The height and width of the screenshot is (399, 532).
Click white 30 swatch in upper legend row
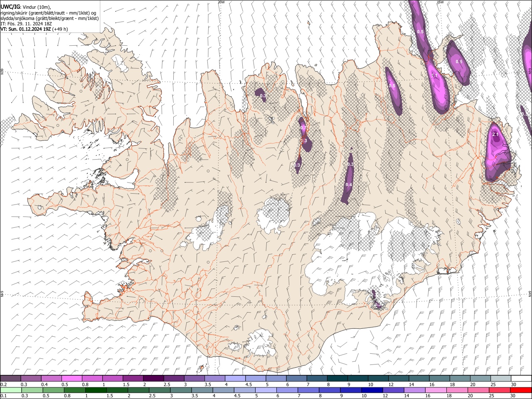click(521, 379)
